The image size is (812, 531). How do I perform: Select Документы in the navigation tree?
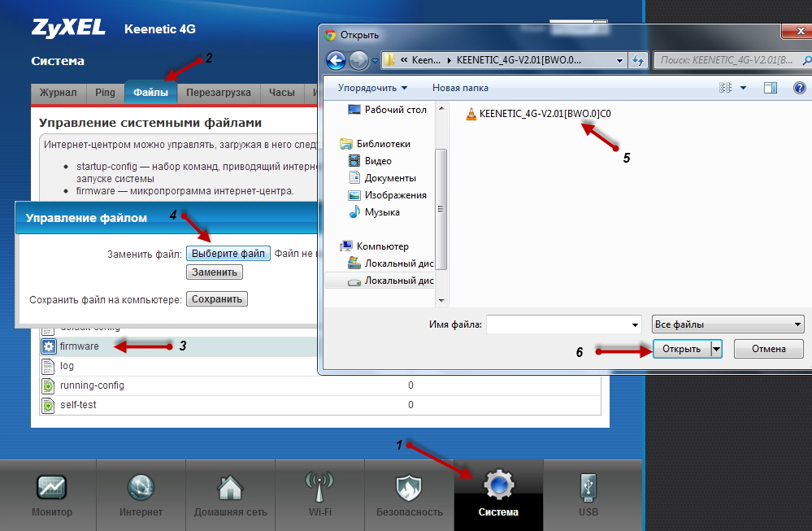390,178
